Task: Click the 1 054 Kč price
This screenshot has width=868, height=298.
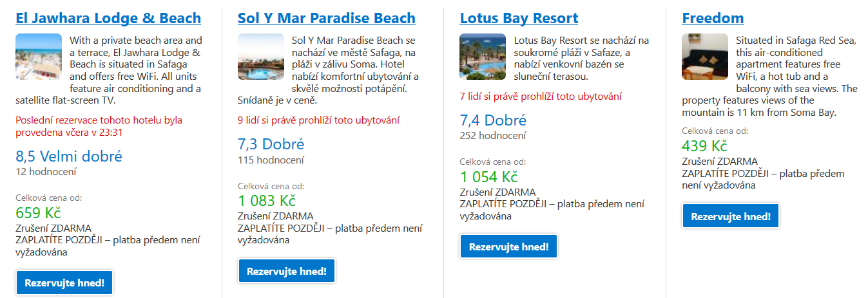Action: (489, 177)
